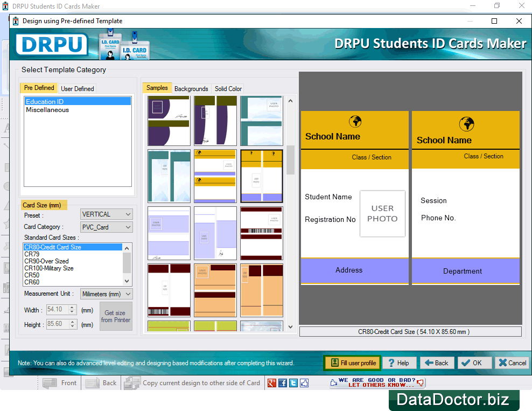This screenshot has width=532, height=411.
Task: Click the thumbs-up like icon
Action: [304, 383]
